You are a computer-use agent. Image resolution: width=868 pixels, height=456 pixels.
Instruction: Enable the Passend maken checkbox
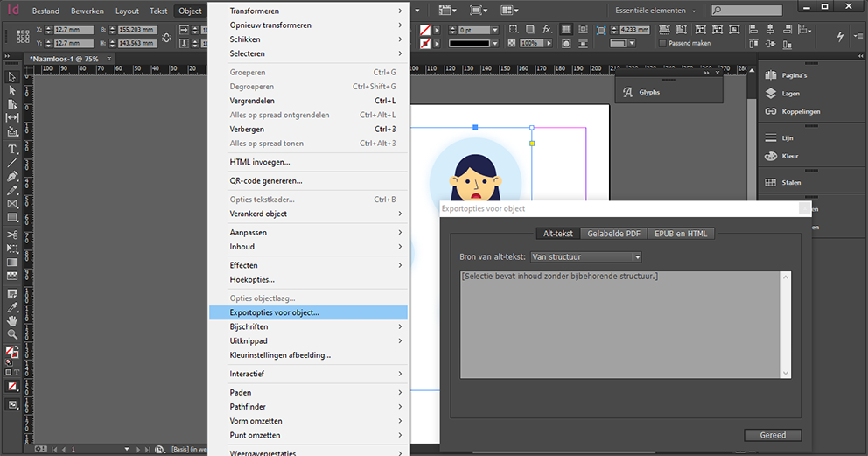(663, 43)
